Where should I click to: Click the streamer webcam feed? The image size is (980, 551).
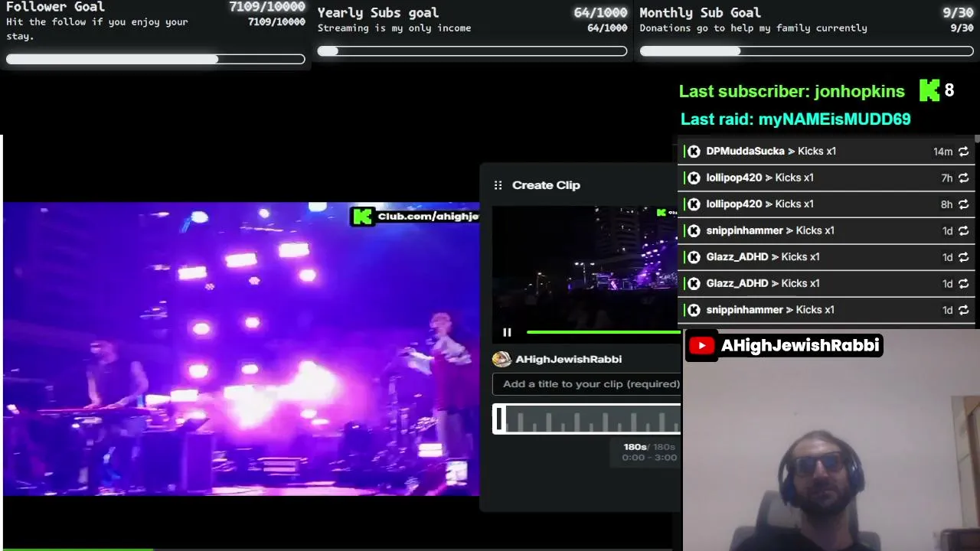coord(831,440)
